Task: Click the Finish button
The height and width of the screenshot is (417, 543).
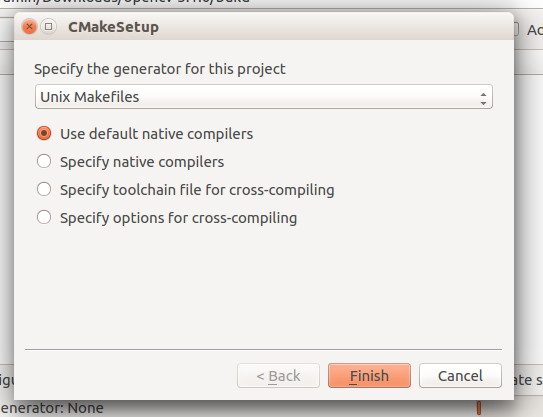Action: [x=370, y=376]
